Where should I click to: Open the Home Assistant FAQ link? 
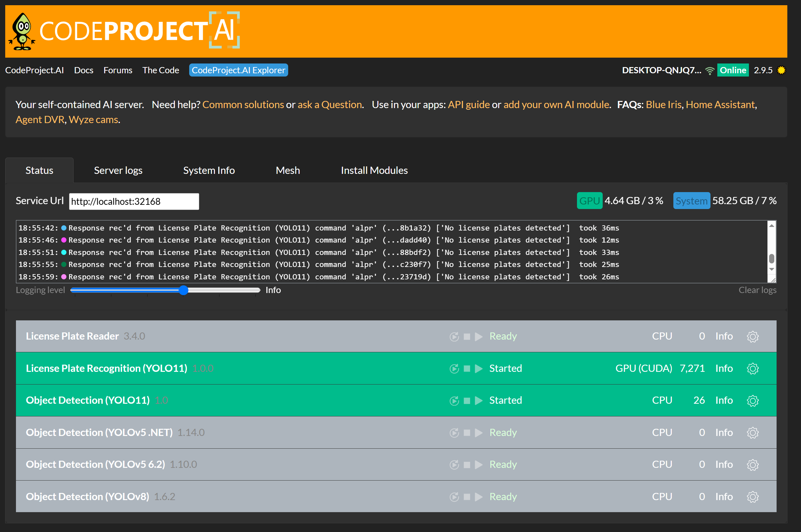coord(720,105)
